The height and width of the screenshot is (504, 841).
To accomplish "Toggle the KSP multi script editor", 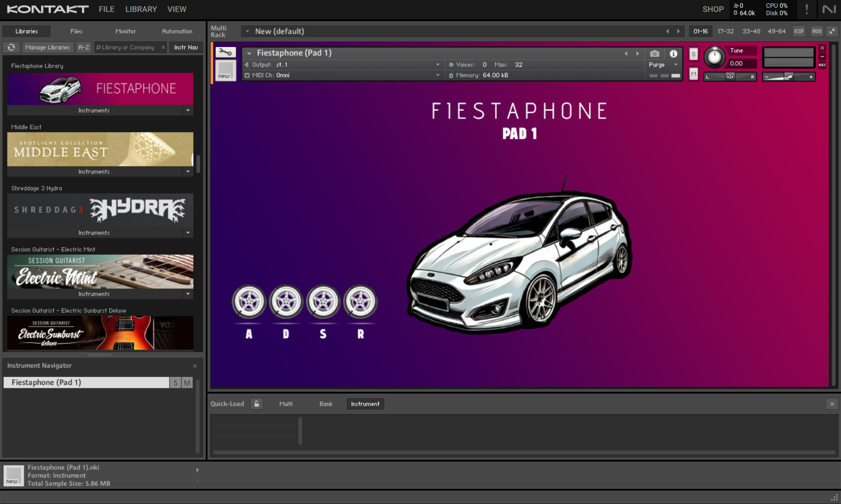I will point(798,31).
